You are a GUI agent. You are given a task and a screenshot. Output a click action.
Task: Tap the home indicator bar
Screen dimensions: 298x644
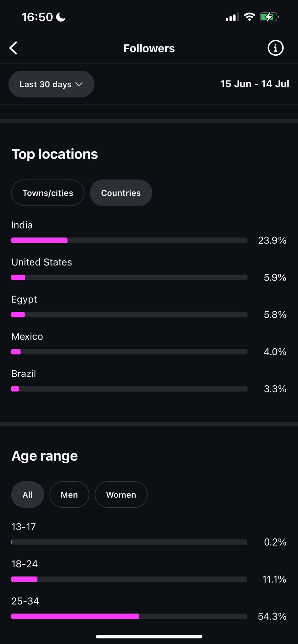coord(149,637)
